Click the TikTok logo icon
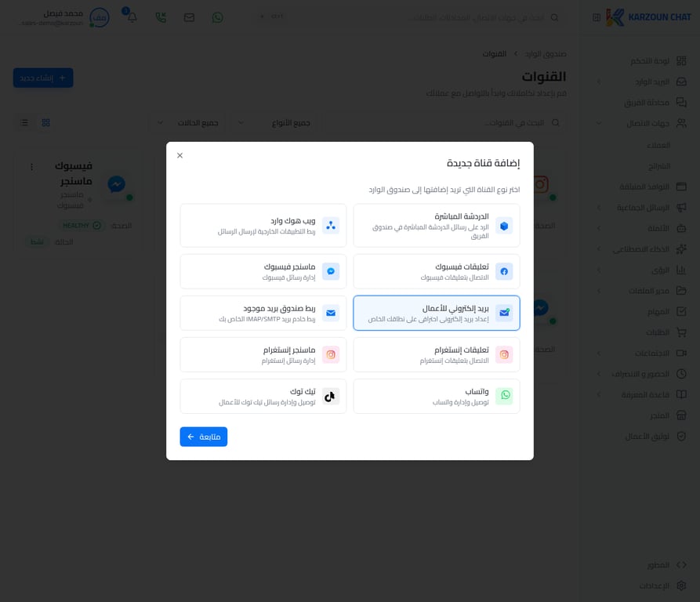This screenshot has width=700, height=602. pos(331,397)
